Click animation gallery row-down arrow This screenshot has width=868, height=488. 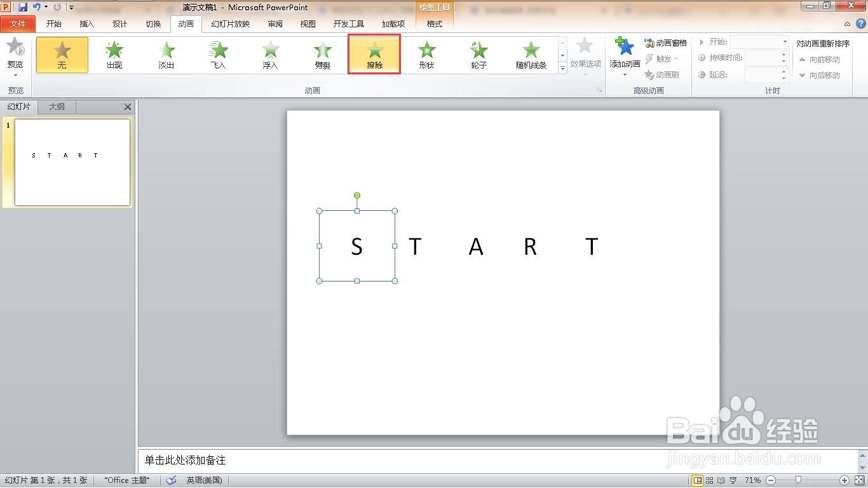(562, 55)
